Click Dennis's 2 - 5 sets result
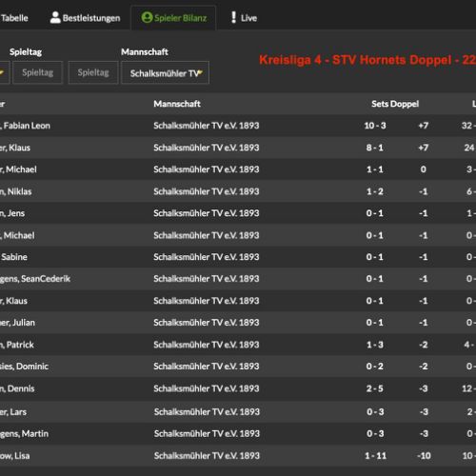This screenshot has height=476, width=476. click(375, 388)
